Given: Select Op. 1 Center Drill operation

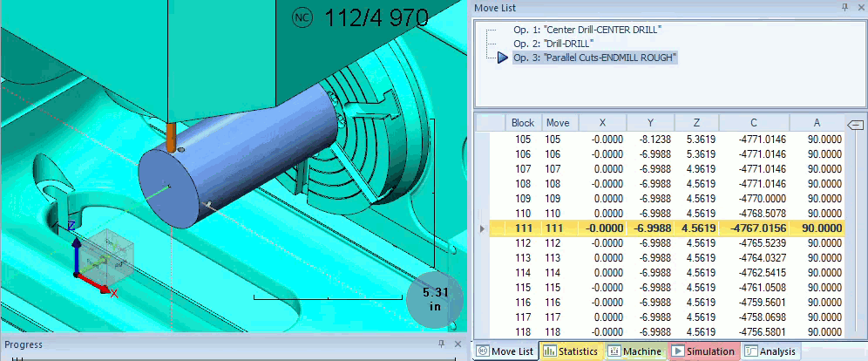Looking at the screenshot, I should [x=587, y=29].
